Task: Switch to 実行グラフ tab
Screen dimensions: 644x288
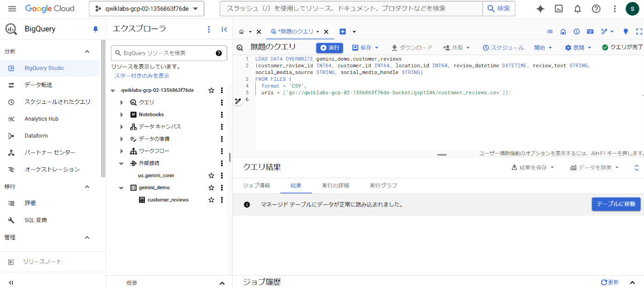Action: pyautogui.click(x=384, y=186)
